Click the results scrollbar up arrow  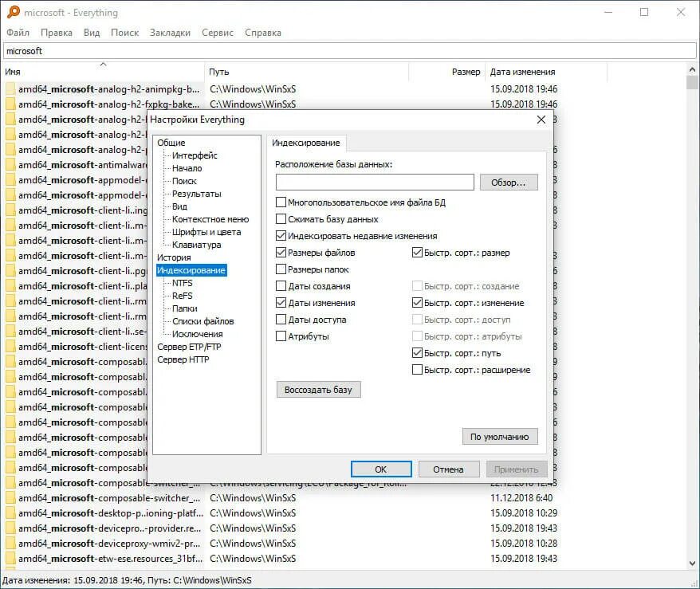tap(692, 69)
